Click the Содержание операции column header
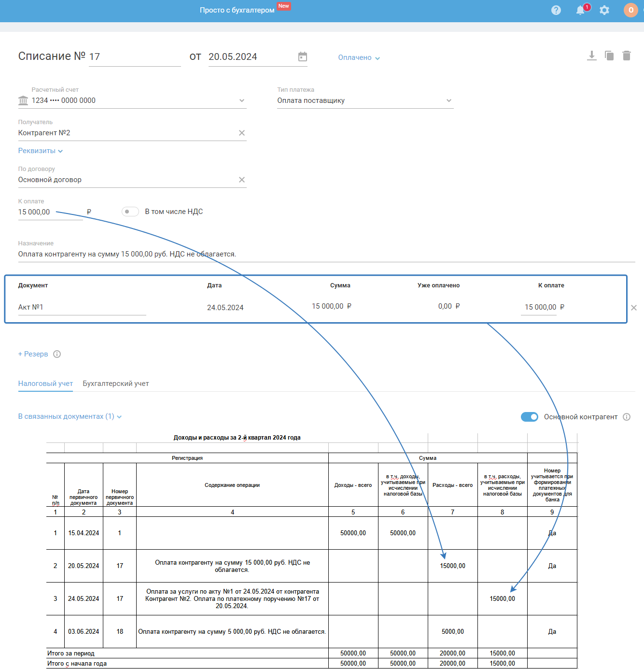Viewport: 644px width, 669px height. (232, 485)
